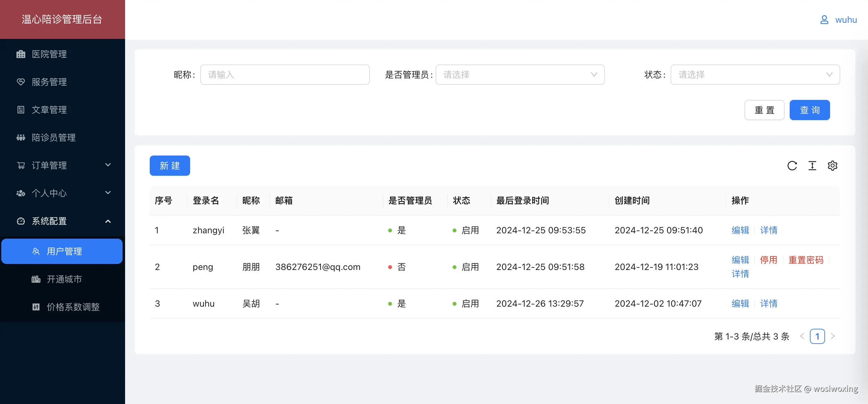Open the column settings gear icon

[x=833, y=166]
